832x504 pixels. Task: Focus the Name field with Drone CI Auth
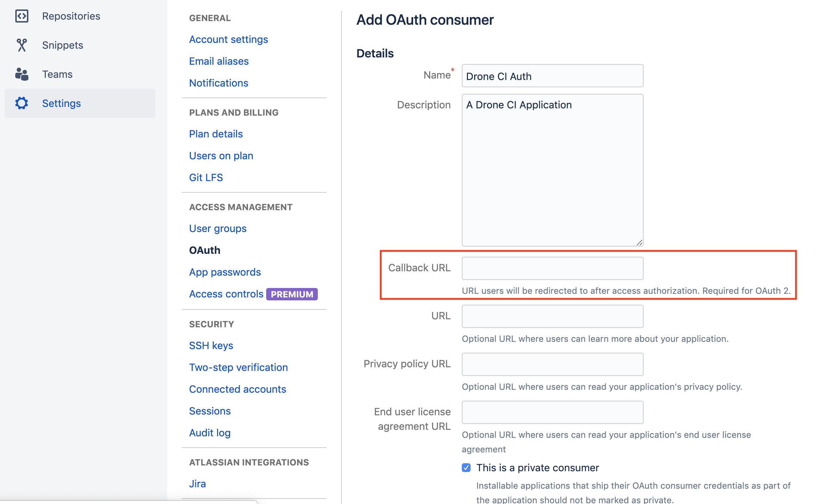click(x=552, y=76)
